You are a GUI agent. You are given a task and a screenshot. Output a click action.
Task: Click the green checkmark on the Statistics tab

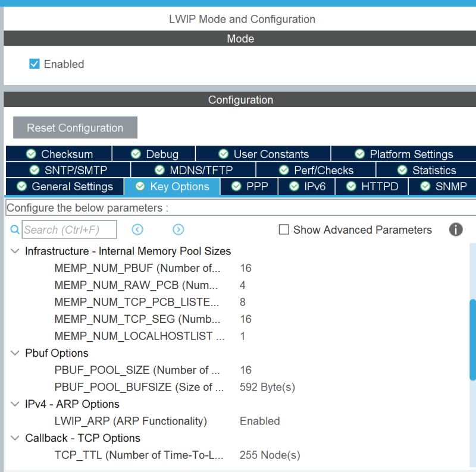pyautogui.click(x=402, y=170)
